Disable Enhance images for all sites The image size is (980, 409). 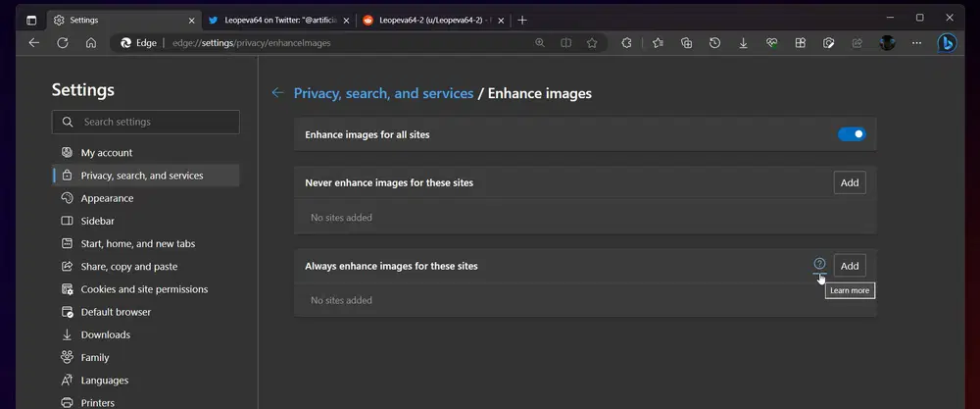pyautogui.click(x=851, y=134)
